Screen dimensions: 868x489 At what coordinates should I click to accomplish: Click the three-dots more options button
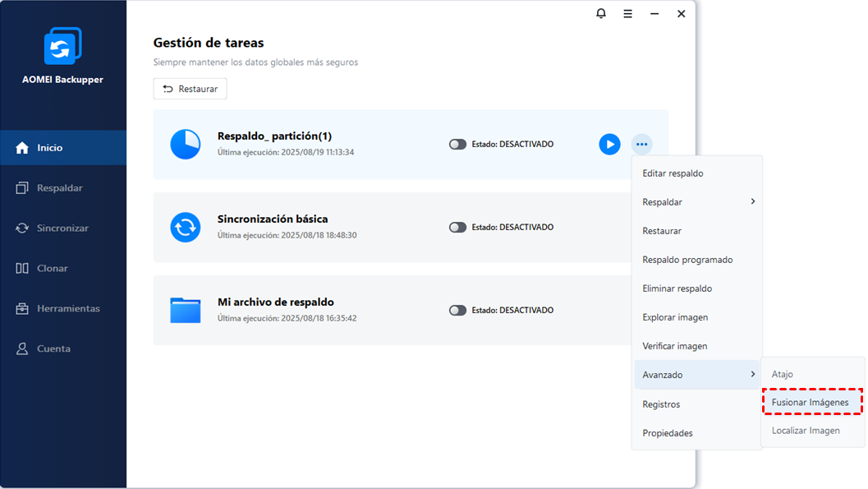[x=641, y=145]
